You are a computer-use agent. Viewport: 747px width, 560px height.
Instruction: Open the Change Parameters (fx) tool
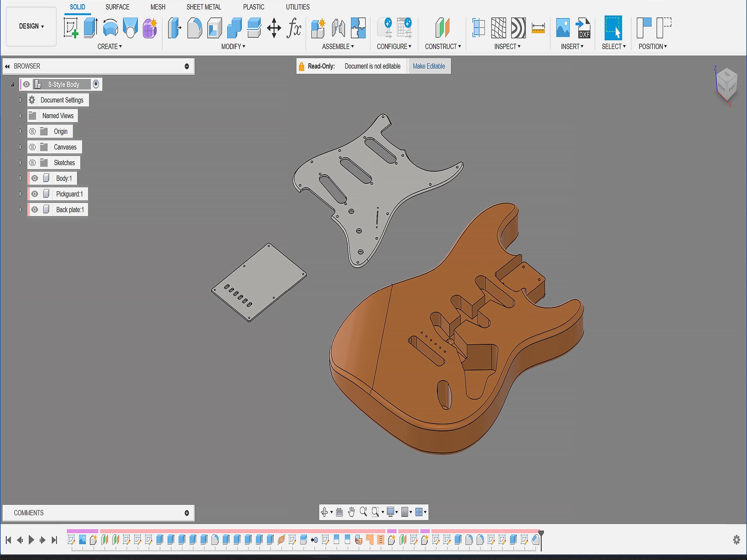[x=294, y=29]
